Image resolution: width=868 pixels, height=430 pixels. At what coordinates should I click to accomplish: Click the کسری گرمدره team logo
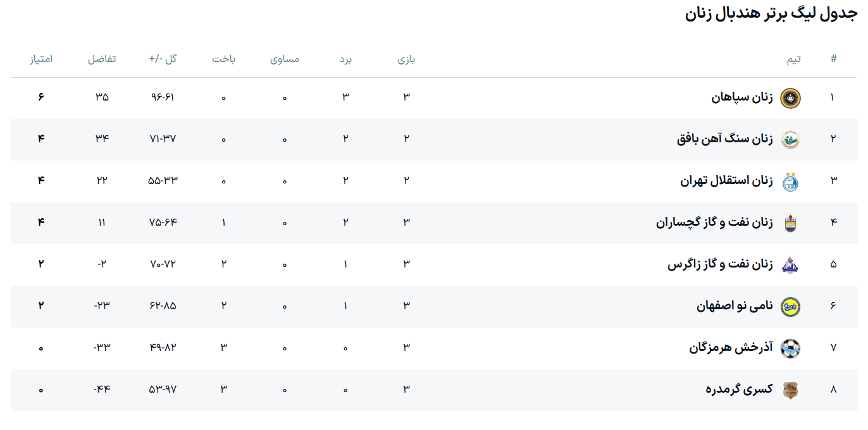(x=790, y=390)
